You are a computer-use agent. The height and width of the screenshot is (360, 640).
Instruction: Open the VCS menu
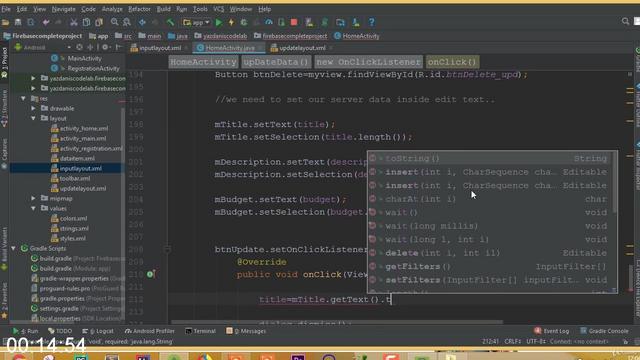[x=218, y=9]
